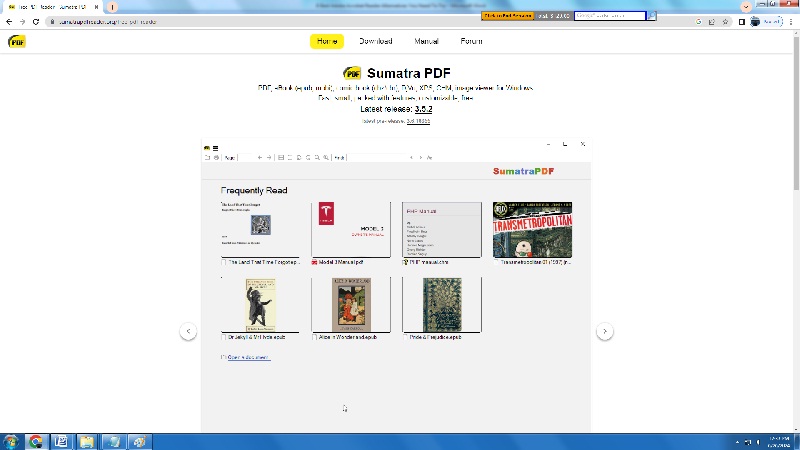Click the SumatraPDF colored wordmark
Screen dimensions: 800x450
coord(523,171)
